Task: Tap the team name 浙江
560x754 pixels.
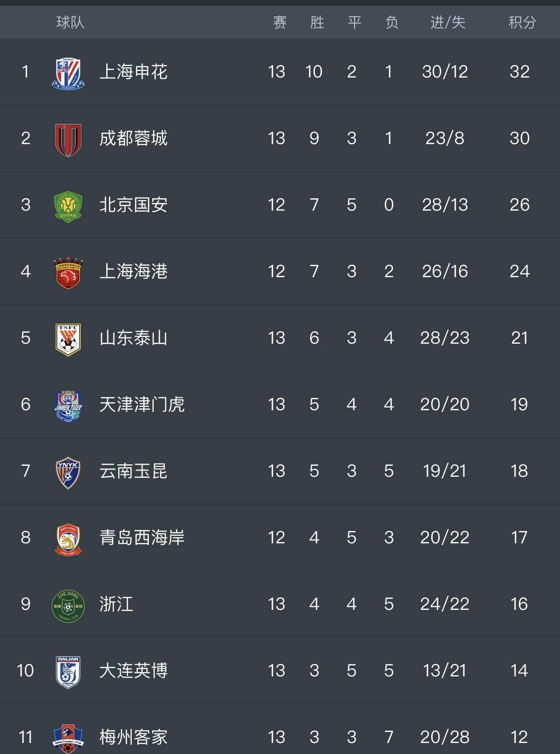Action: 116,604
